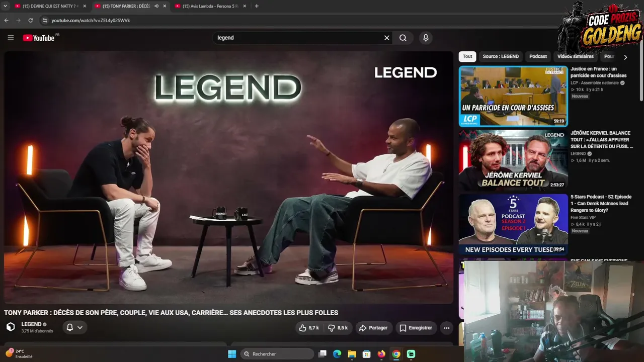Select the 'Vidéos similaires' filter chip
Viewport: 644px width, 362px height.
pos(576,56)
